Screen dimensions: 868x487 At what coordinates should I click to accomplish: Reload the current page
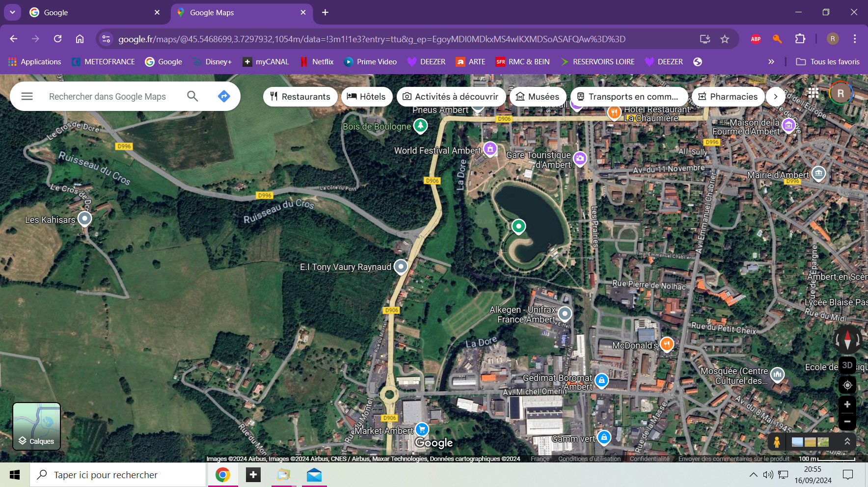(x=57, y=39)
